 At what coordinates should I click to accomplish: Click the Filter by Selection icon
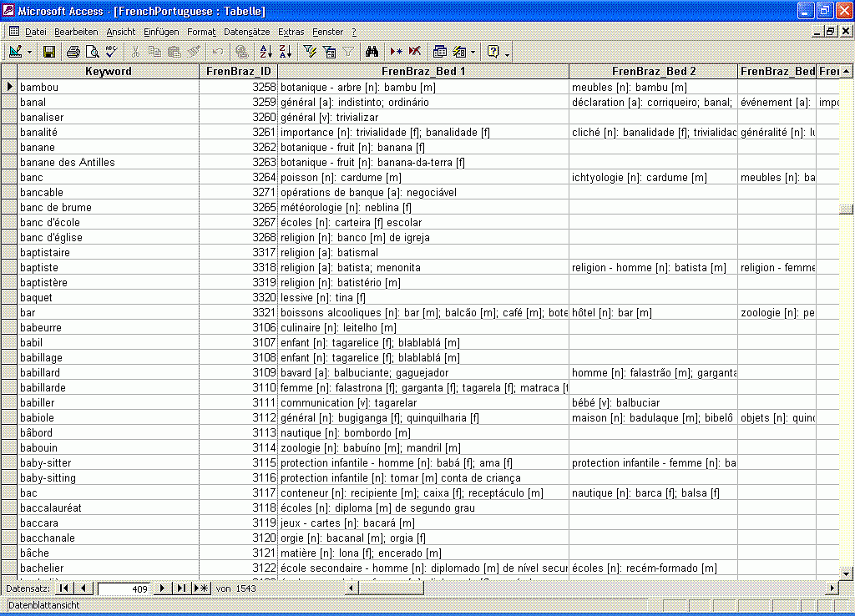tap(310, 52)
